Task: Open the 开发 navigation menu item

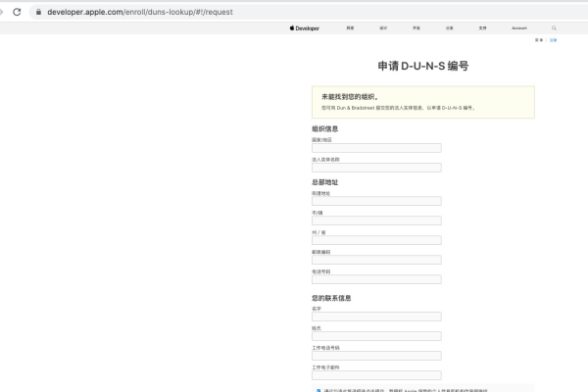Action: [416, 28]
